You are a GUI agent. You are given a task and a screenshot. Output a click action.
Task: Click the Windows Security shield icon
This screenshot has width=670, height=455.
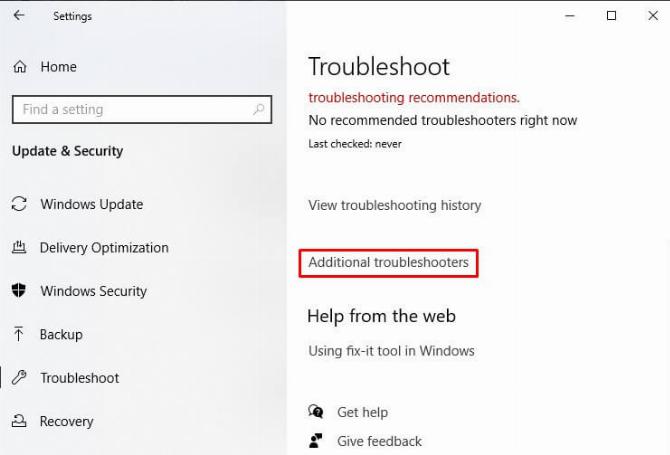pyautogui.click(x=18, y=290)
